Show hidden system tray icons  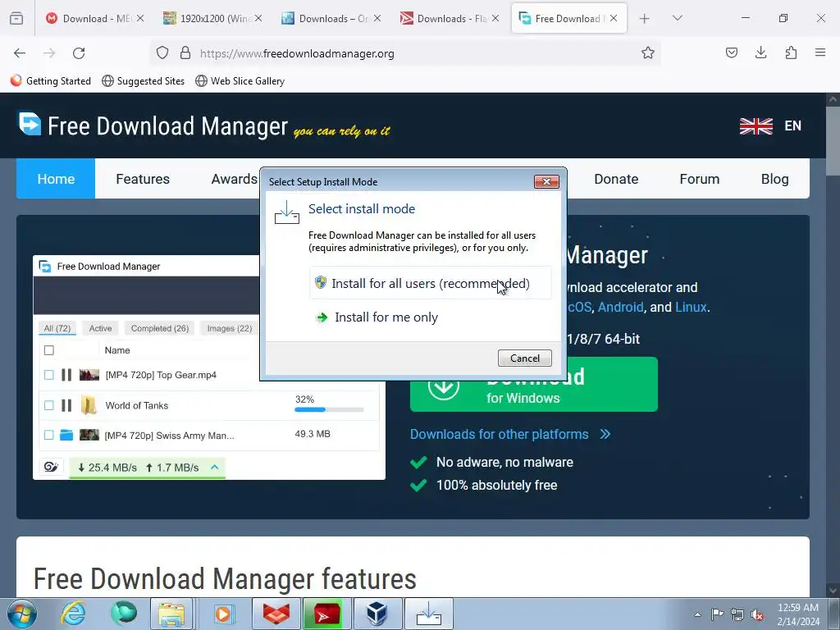point(697,614)
